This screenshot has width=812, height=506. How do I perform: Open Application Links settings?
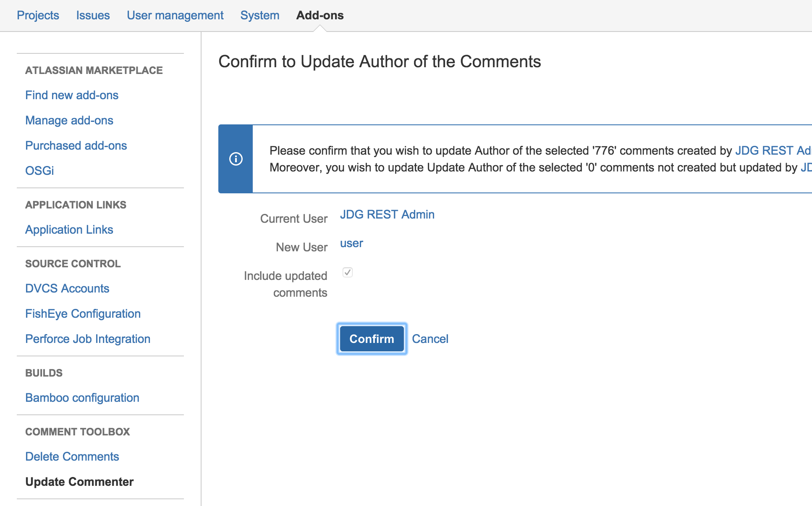click(69, 229)
